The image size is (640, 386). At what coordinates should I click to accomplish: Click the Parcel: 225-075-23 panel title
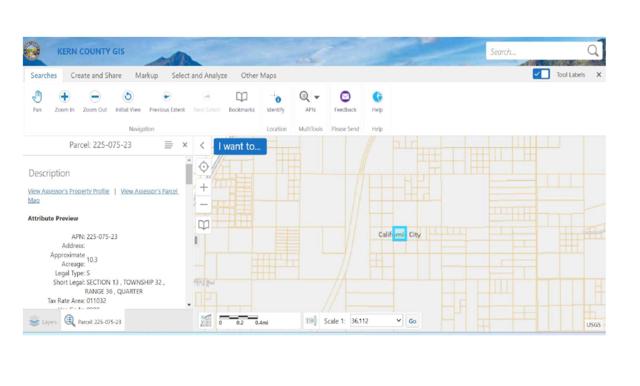(x=100, y=145)
